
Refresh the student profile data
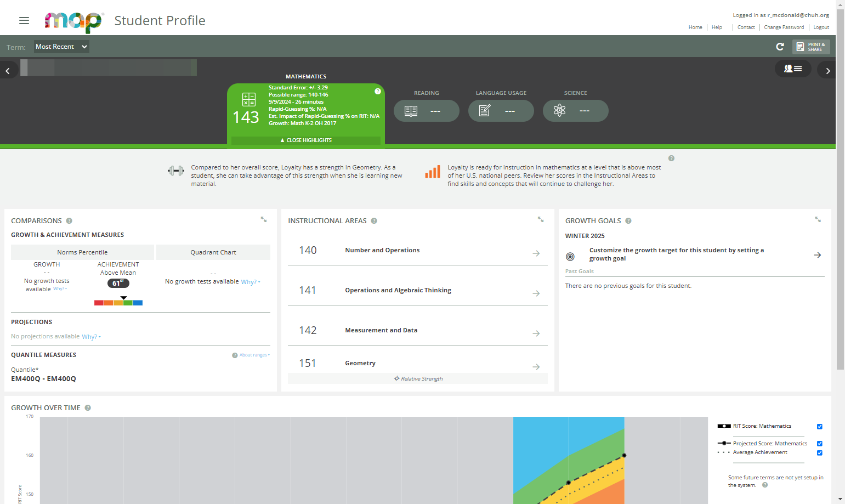[x=780, y=47]
